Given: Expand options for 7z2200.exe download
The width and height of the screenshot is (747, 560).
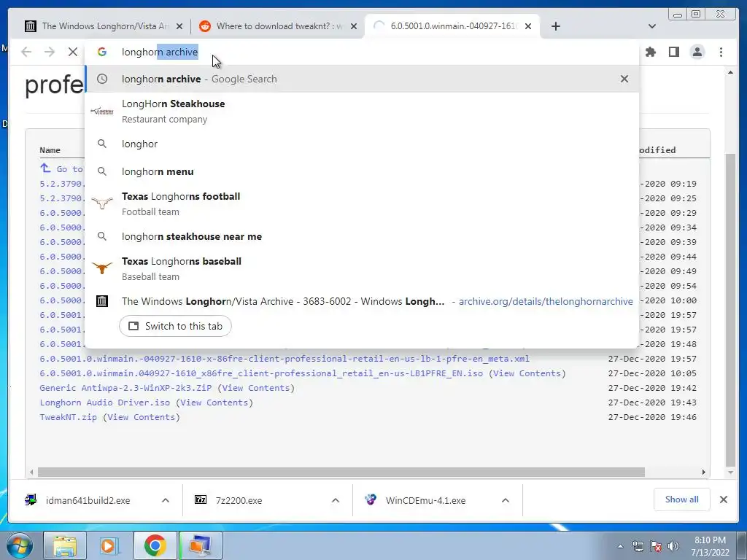Looking at the screenshot, I should point(336,500).
